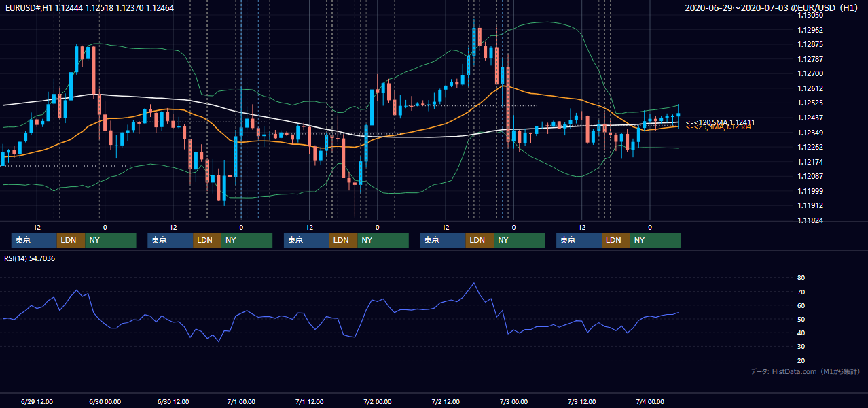Select the 6/29 12:00 date axis label
This screenshot has width=868, height=408.
(x=37, y=401)
